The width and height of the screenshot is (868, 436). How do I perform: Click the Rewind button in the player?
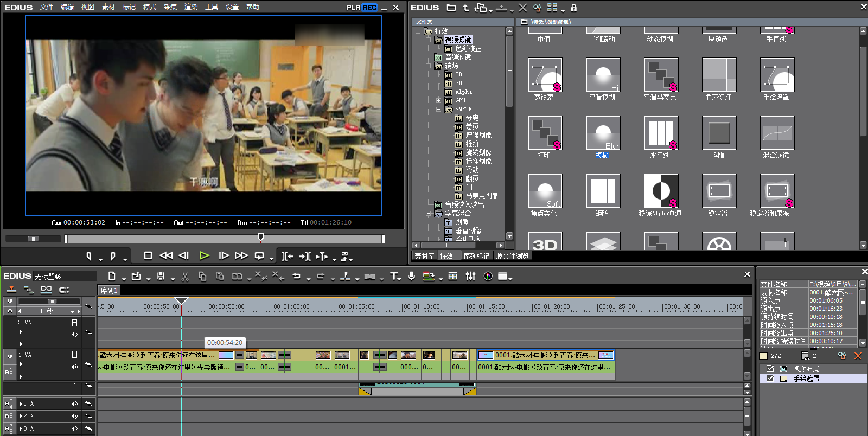(165, 255)
